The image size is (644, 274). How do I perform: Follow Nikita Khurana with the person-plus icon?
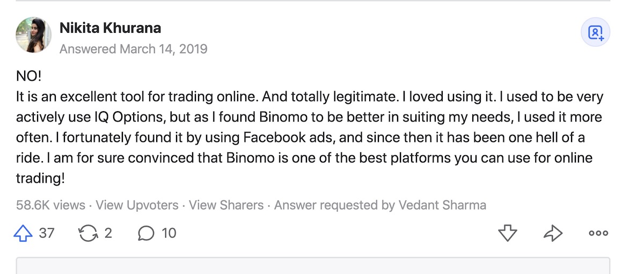pyautogui.click(x=596, y=33)
